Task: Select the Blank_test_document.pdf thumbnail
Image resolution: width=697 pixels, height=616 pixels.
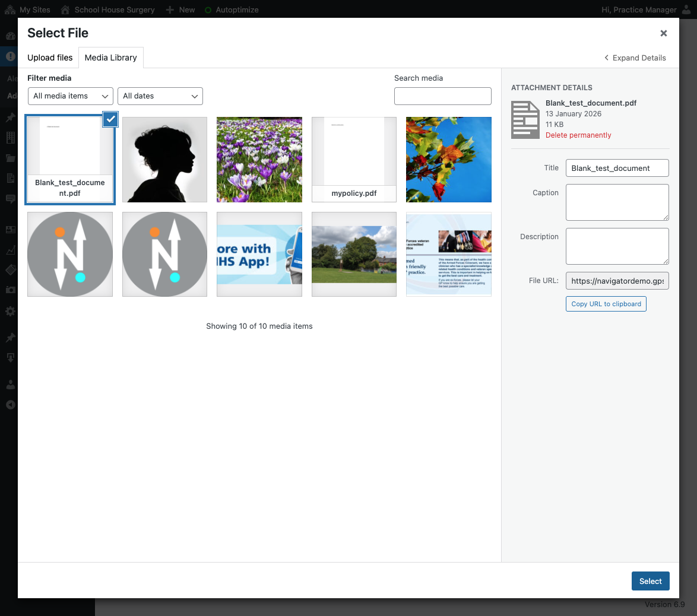Action: (x=70, y=160)
